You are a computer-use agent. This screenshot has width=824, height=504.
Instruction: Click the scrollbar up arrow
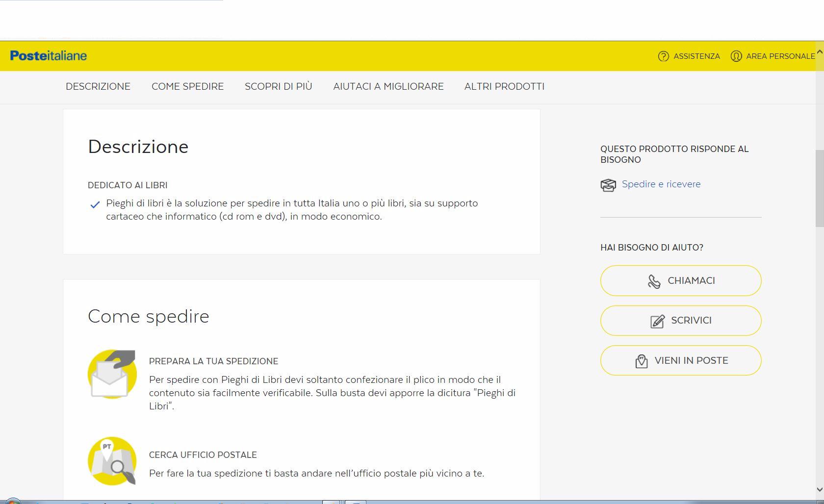(x=819, y=51)
